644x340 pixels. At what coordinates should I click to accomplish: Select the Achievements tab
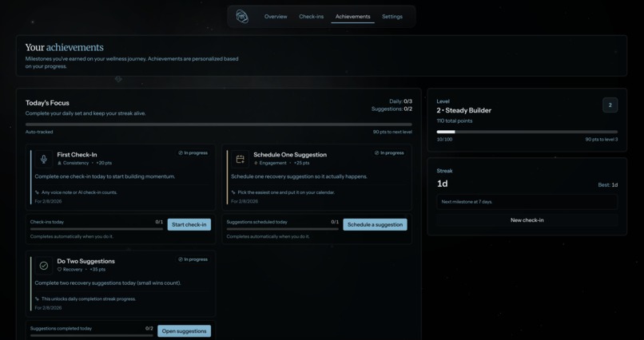(352, 17)
